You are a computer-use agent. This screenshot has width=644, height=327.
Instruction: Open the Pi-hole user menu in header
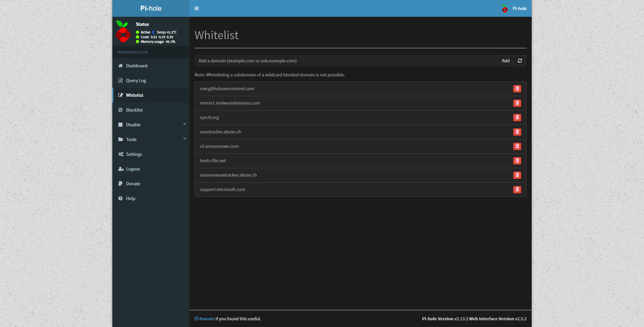click(514, 9)
